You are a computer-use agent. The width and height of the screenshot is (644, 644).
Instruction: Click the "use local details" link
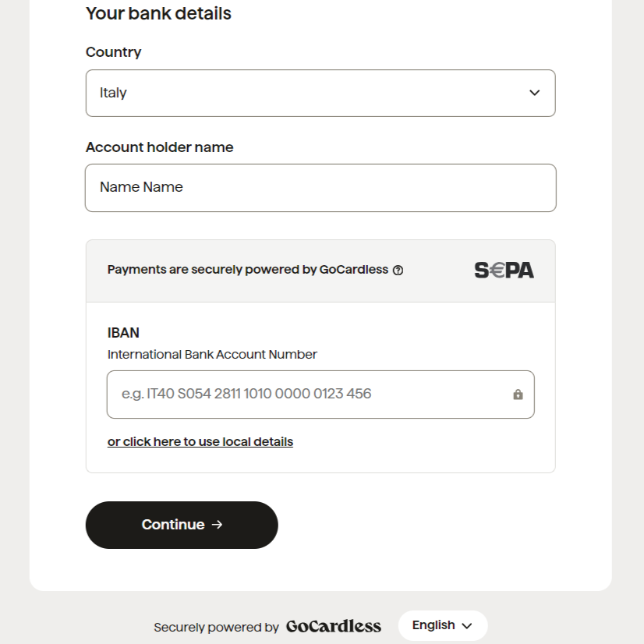(x=200, y=442)
